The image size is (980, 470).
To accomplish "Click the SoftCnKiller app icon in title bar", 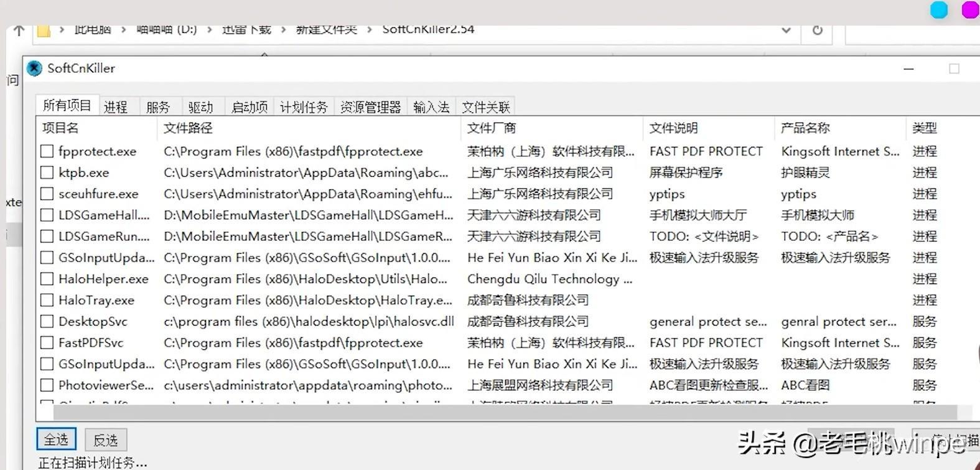I will [x=35, y=68].
